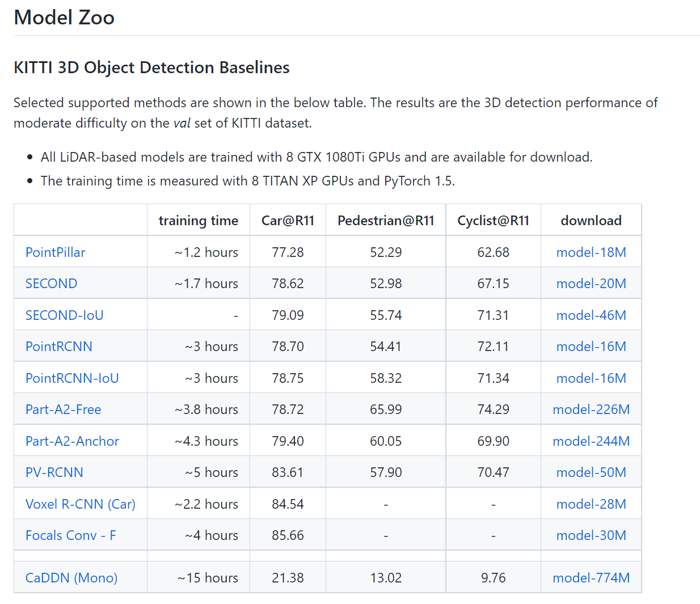Download the PV-RCNN model-50M file
This screenshot has height=604, width=700.
(591, 472)
